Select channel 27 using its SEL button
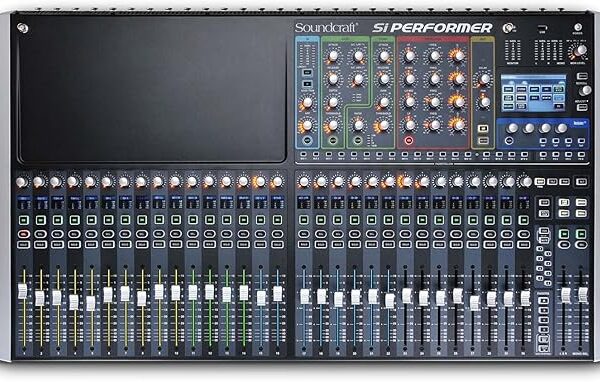 click(473, 234)
